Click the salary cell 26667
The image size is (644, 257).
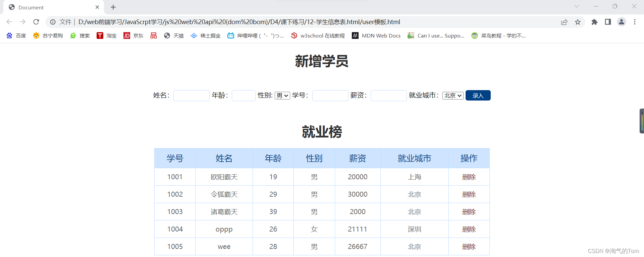point(358,247)
